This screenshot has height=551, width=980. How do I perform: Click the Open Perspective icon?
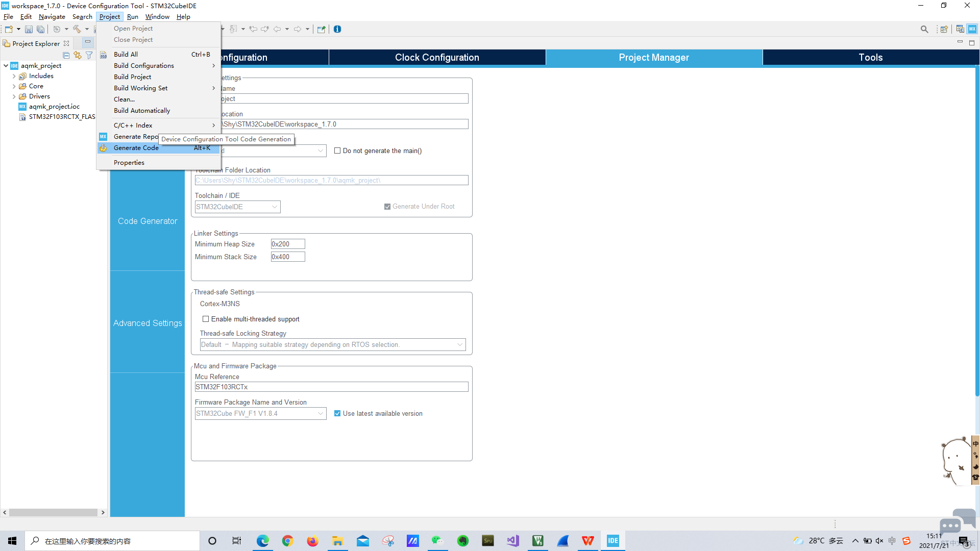(944, 29)
